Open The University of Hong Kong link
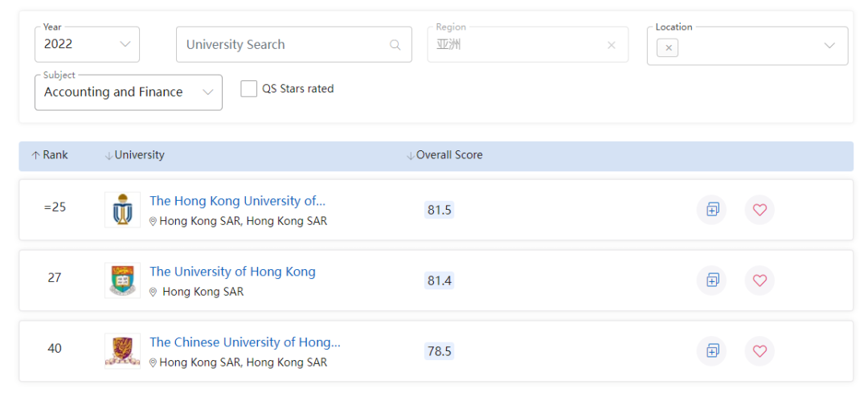The height and width of the screenshot is (397, 868). coord(232,272)
